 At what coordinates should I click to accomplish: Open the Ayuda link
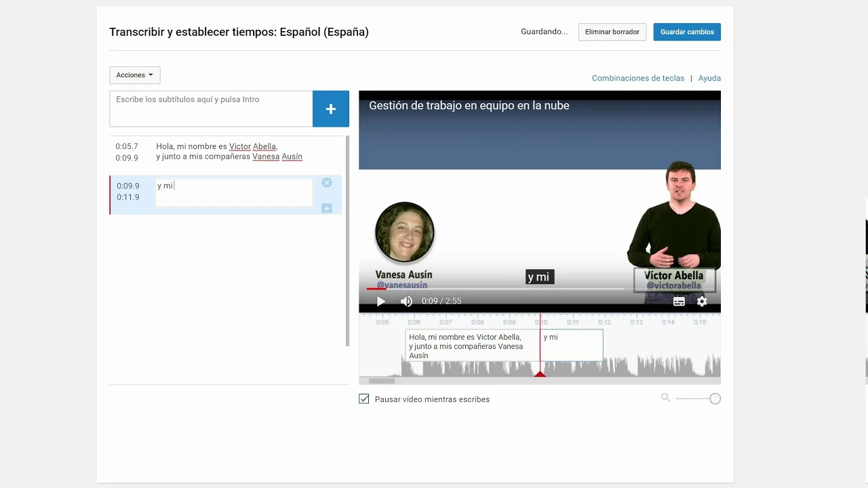pos(709,78)
